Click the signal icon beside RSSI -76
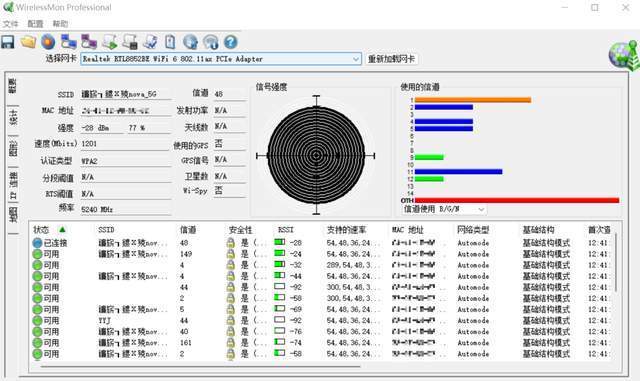The image size is (640, 381). pyautogui.click(x=280, y=331)
